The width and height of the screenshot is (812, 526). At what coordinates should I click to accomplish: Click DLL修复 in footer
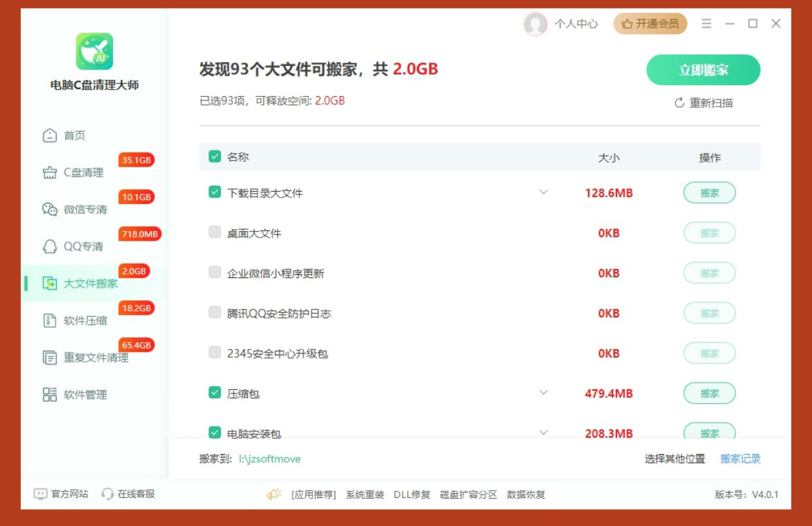coord(412,495)
